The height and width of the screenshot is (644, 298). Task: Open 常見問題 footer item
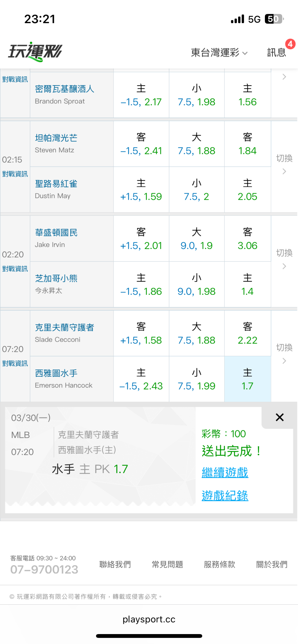(x=167, y=564)
